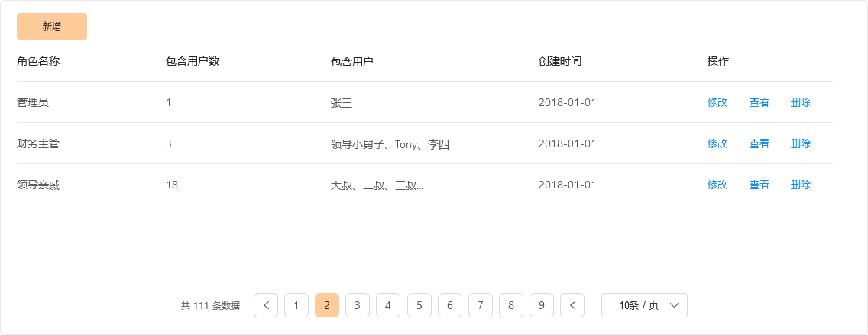
Task: Select the highlighted page 2 button
Action: pyautogui.click(x=327, y=305)
